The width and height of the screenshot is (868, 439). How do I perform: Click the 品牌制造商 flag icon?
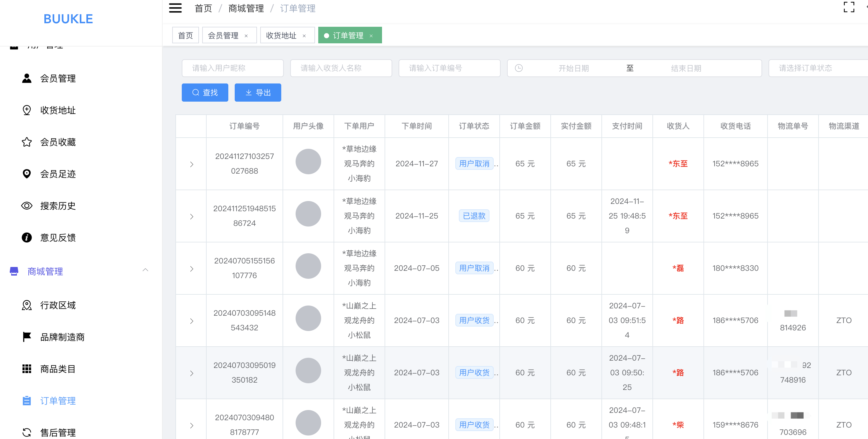tap(26, 337)
